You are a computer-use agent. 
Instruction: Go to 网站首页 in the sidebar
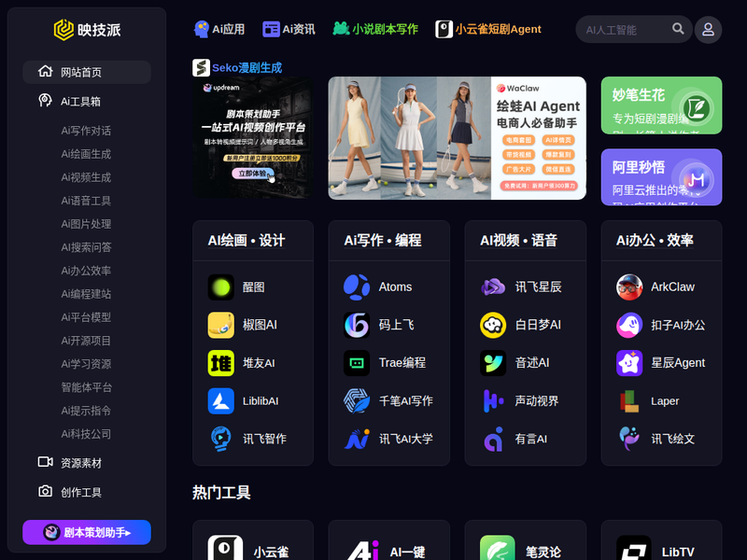click(x=87, y=72)
